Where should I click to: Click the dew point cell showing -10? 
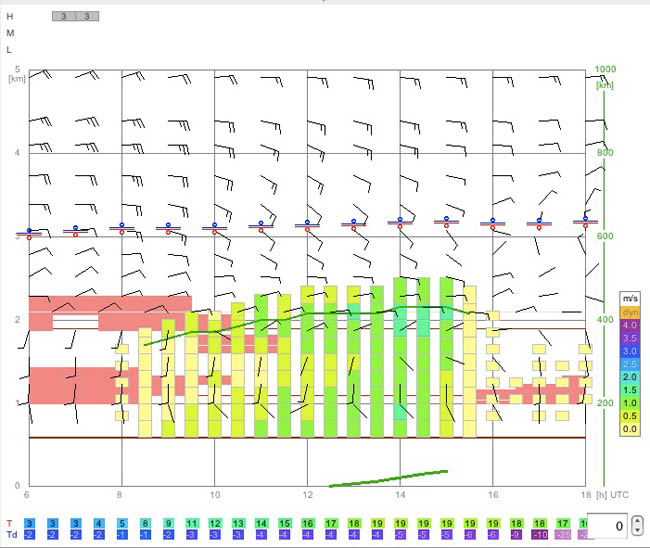click(540, 535)
